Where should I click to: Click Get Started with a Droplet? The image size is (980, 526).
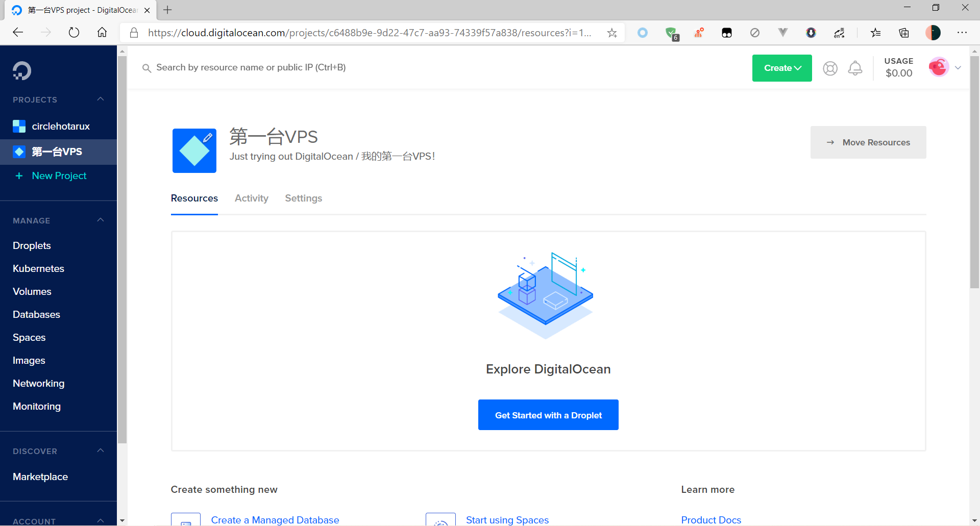pos(548,415)
